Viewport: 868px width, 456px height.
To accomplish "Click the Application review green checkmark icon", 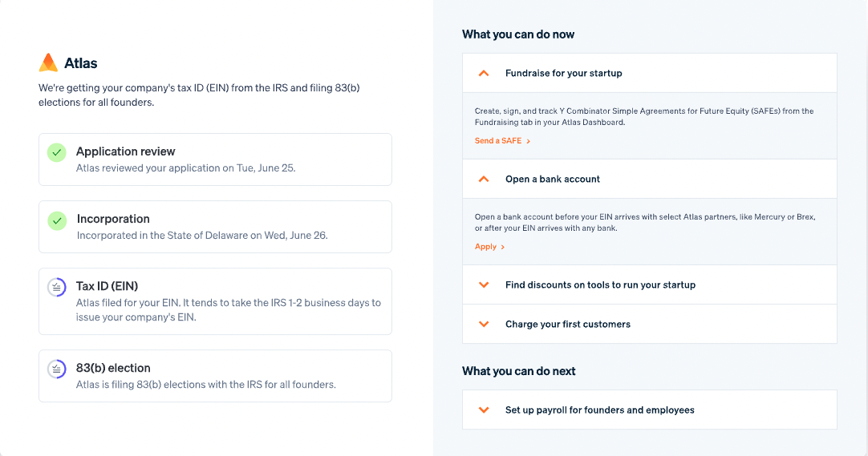I will click(56, 153).
